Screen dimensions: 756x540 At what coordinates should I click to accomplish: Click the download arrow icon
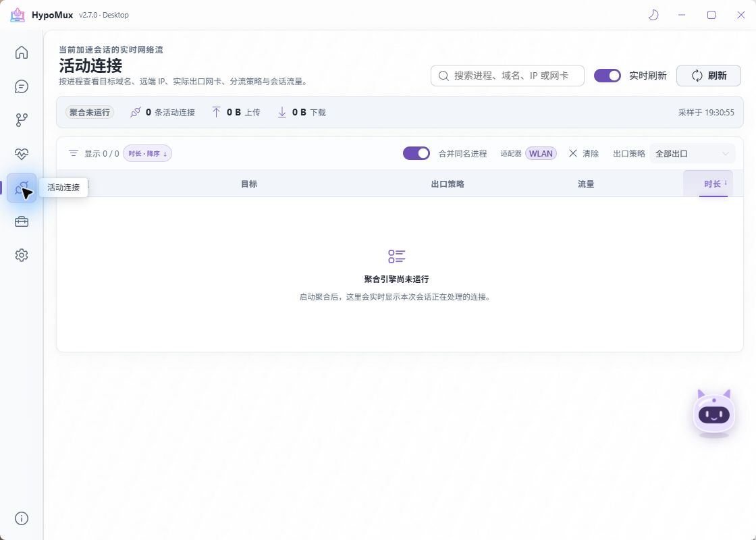coord(281,112)
